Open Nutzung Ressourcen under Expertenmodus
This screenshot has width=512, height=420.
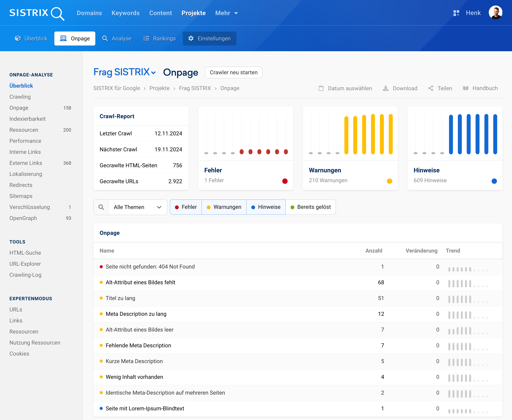[35, 343]
